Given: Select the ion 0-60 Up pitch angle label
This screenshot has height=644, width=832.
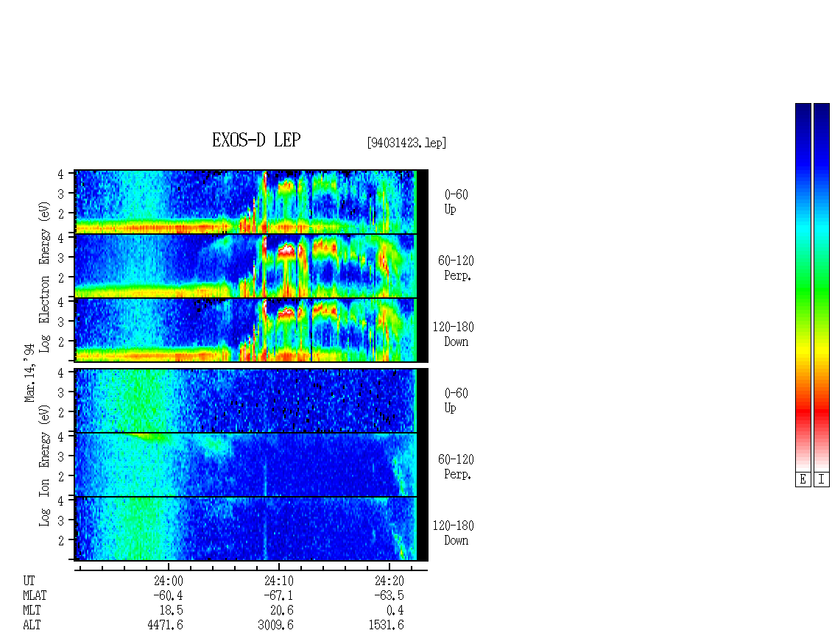Looking at the screenshot, I should tap(456, 400).
